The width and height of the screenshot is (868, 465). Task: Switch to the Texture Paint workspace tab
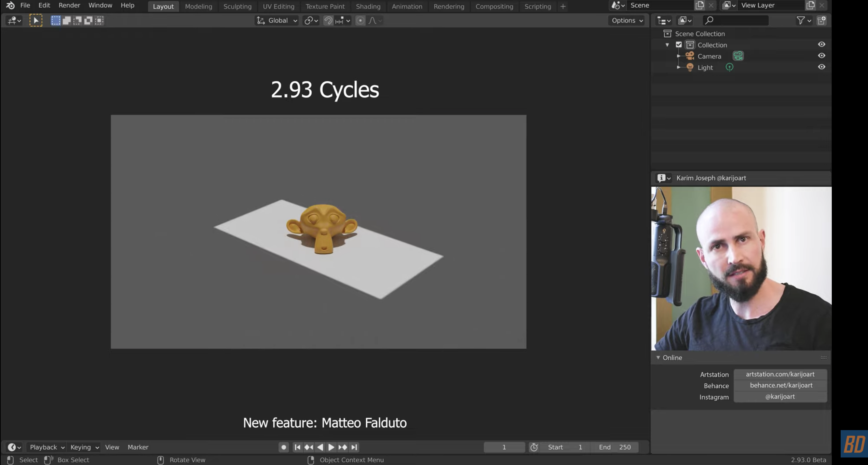(x=325, y=6)
